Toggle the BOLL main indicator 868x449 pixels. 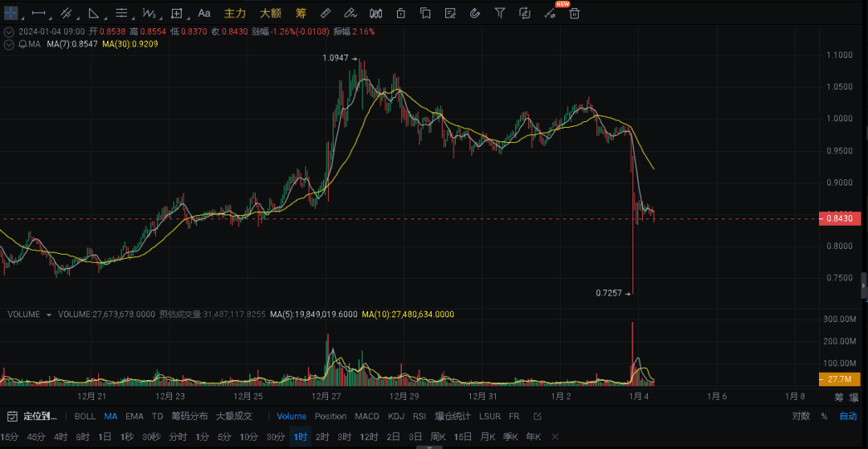tap(84, 416)
